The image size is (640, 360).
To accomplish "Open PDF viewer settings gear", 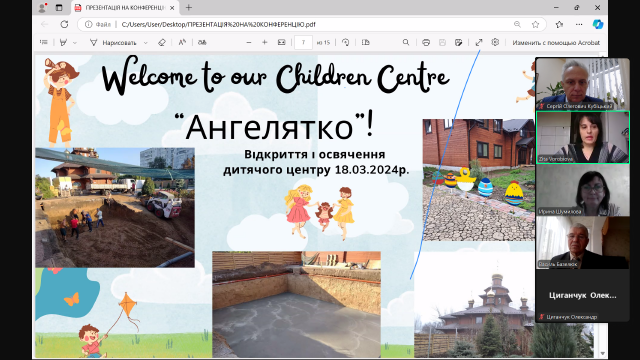I will [x=495, y=42].
